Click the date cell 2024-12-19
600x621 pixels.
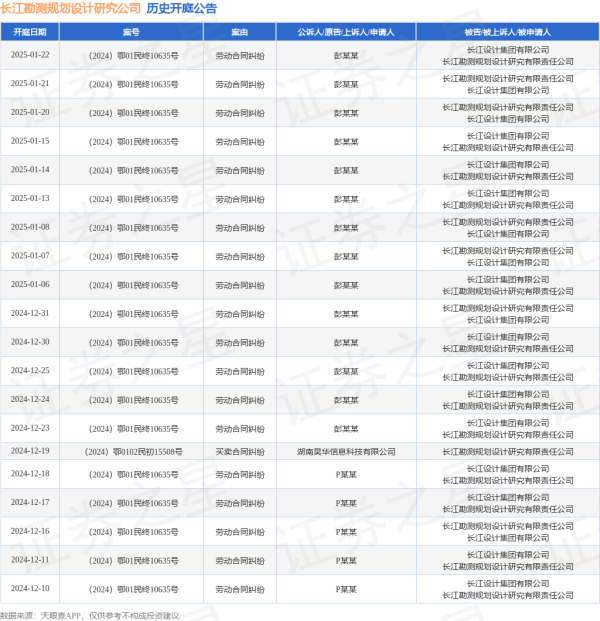(30, 451)
